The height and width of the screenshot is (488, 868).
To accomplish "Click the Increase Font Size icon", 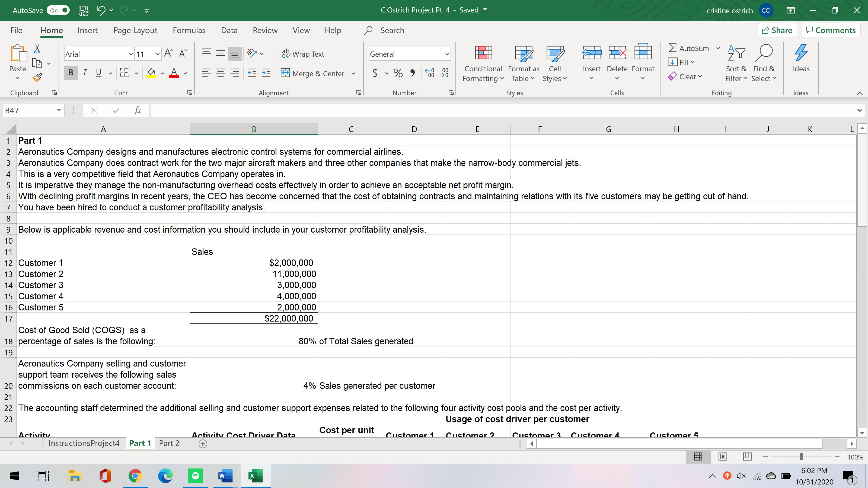I will coord(168,53).
